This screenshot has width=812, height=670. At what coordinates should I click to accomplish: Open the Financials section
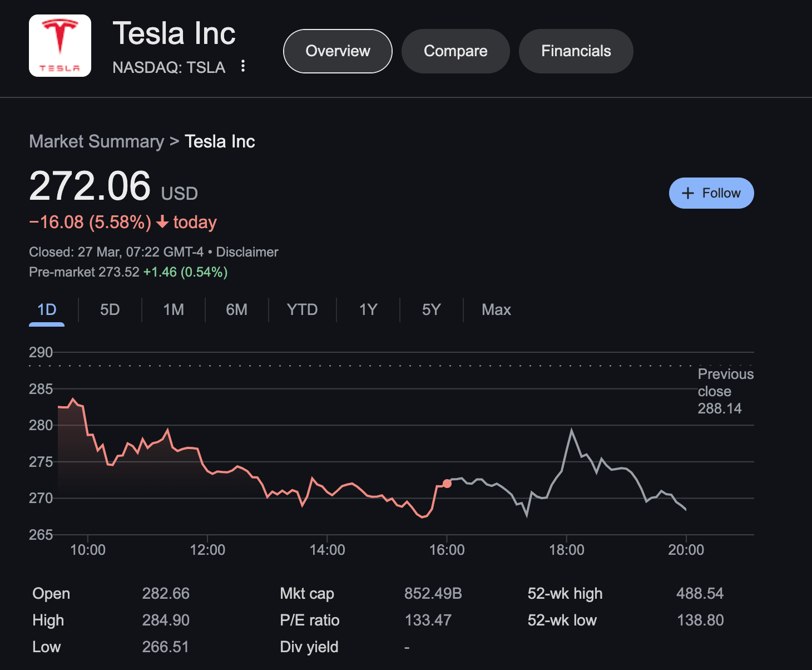click(576, 51)
